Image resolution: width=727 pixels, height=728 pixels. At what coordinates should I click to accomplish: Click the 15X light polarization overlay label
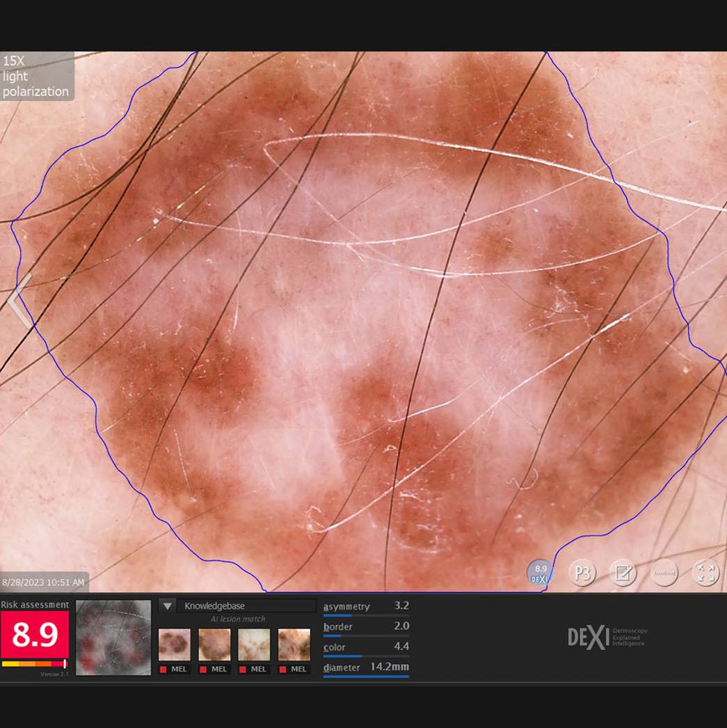point(35,76)
